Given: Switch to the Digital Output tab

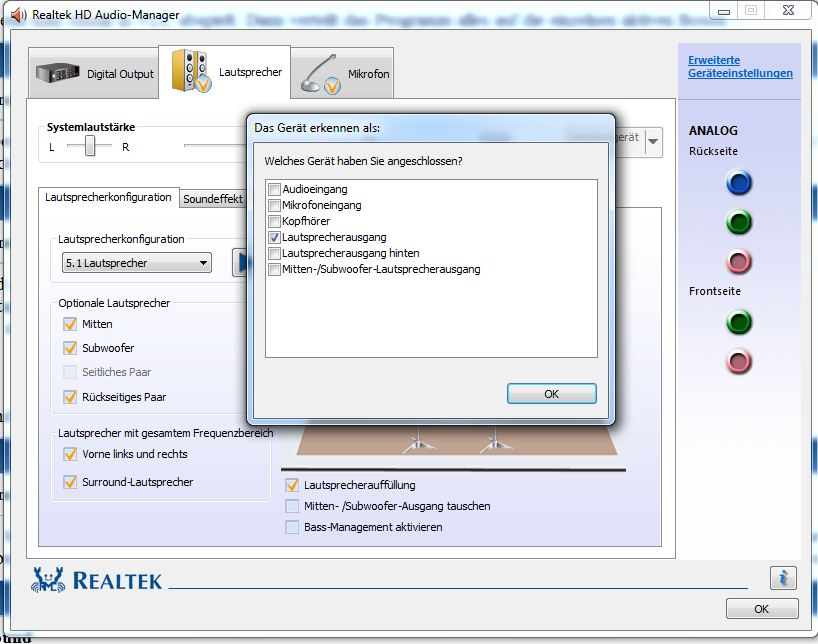Looking at the screenshot, I should click(94, 74).
